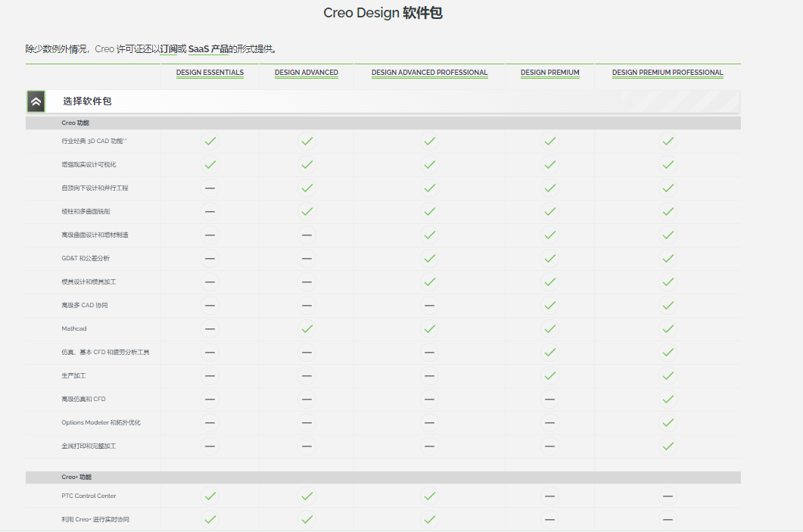
Task: Click dash icon for Options Modeler under Design Essentials
Action: (x=210, y=423)
